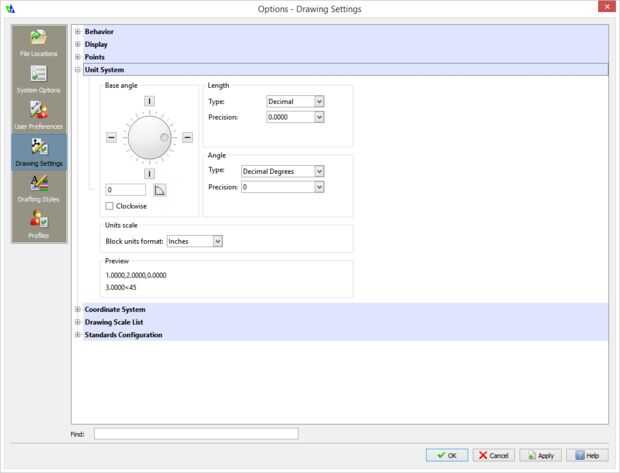The image size is (620, 473).
Task: Click the base angle value field
Action: point(126,190)
